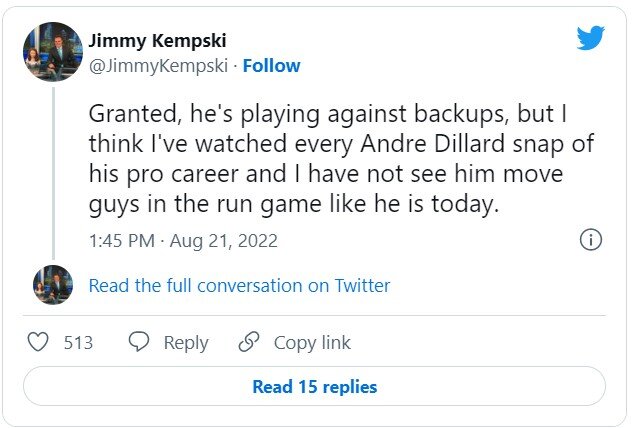The width and height of the screenshot is (636, 428).
Task: Click the reply speech bubble icon
Action: 139,342
